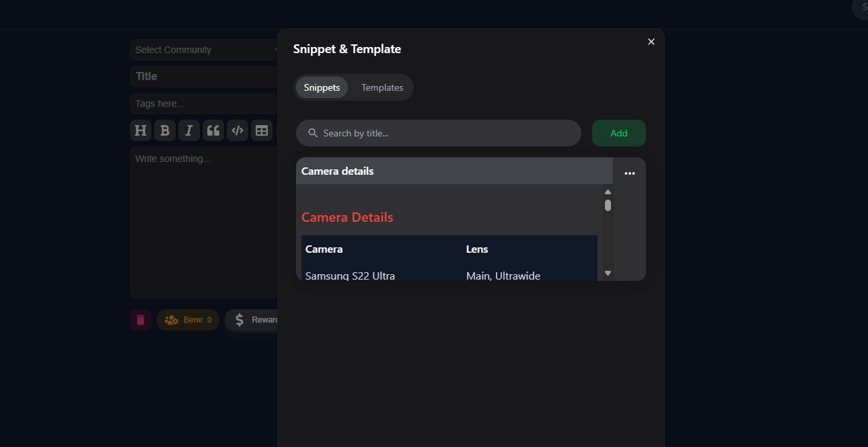The width and height of the screenshot is (868, 447).
Task: Close the Snippet & Template dialog
Action: (651, 42)
